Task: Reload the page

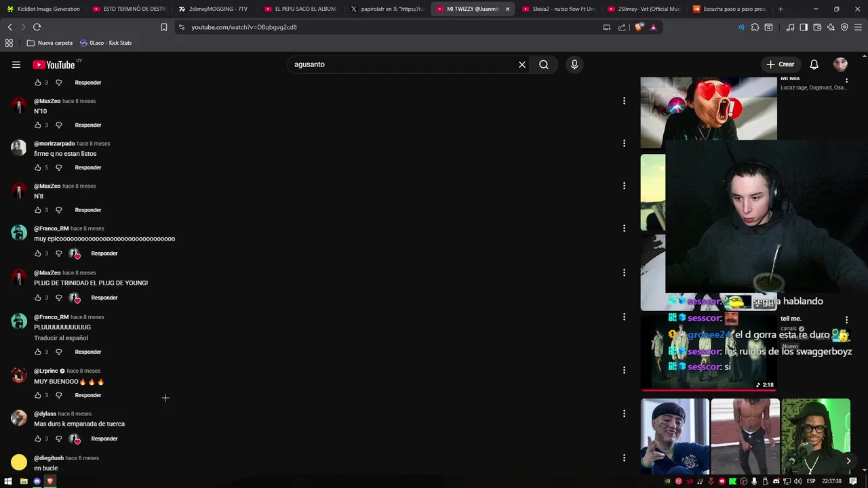Action: click(x=37, y=27)
